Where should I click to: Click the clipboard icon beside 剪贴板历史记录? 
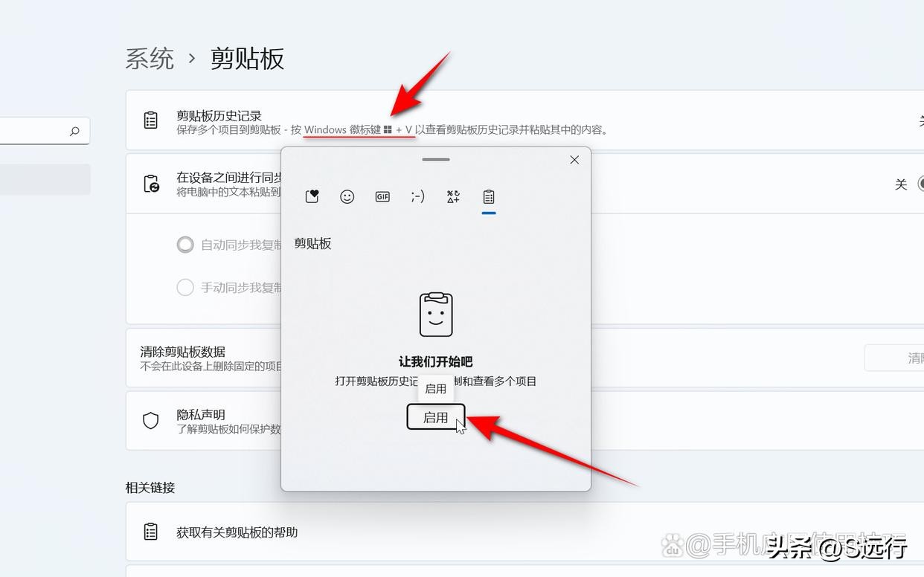click(x=151, y=119)
